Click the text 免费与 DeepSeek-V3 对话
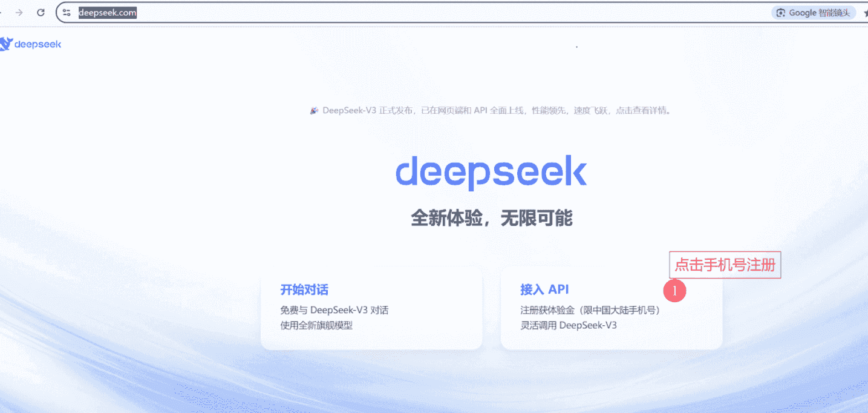The height and width of the screenshot is (413, 868). click(334, 310)
